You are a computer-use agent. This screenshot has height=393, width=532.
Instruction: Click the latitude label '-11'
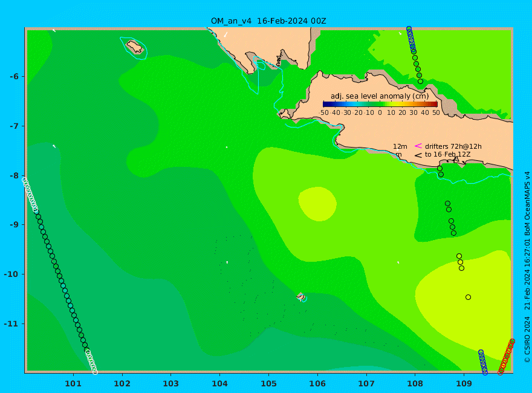(11, 323)
